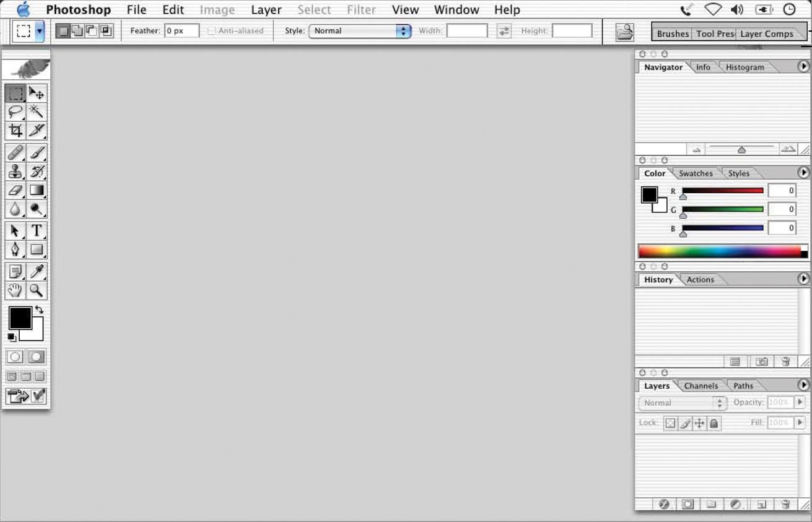Open the Window menu
The width and height of the screenshot is (812, 522).
(456, 10)
